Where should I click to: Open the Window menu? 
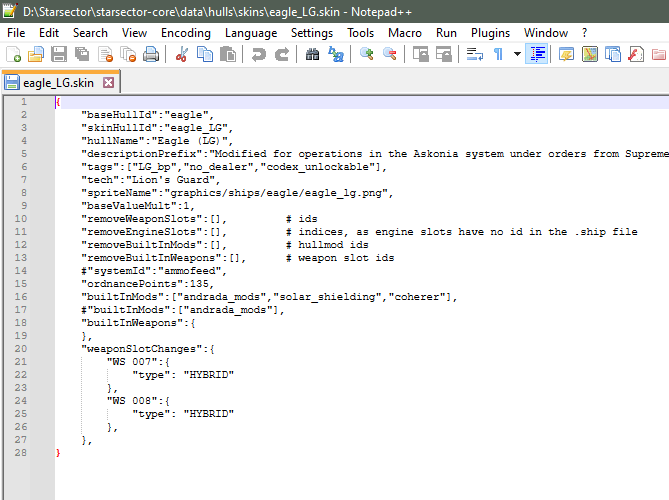point(546,33)
